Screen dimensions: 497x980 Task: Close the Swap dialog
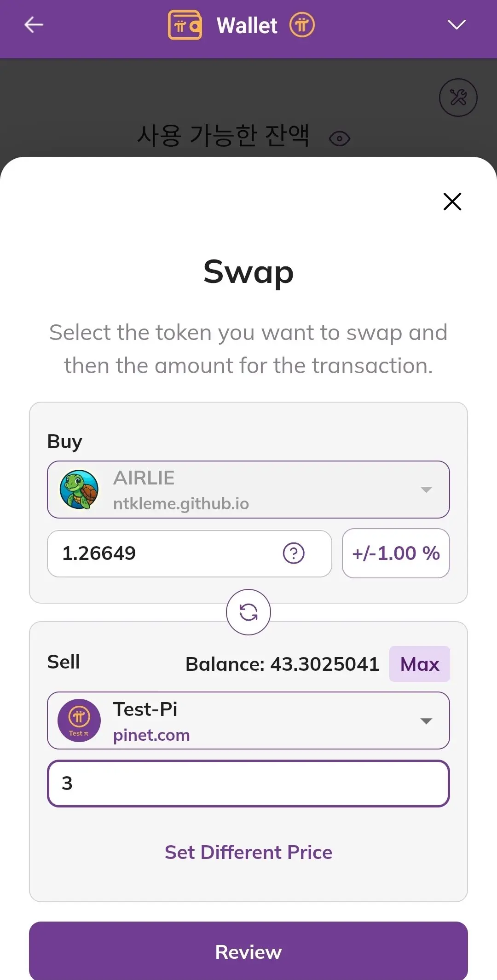452,202
